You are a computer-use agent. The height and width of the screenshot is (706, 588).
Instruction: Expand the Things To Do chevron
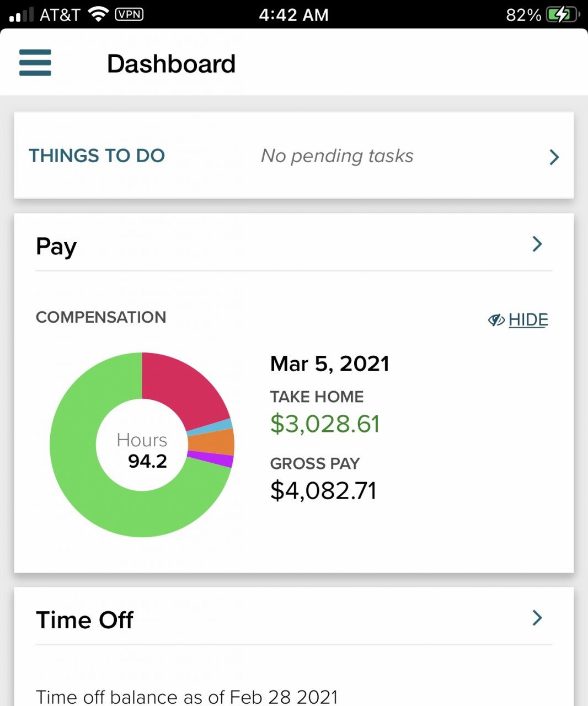[554, 157]
